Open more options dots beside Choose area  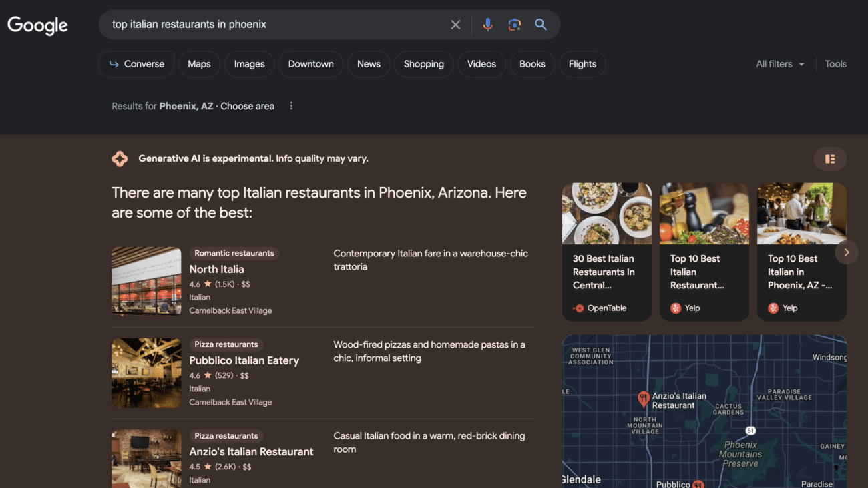(x=291, y=106)
